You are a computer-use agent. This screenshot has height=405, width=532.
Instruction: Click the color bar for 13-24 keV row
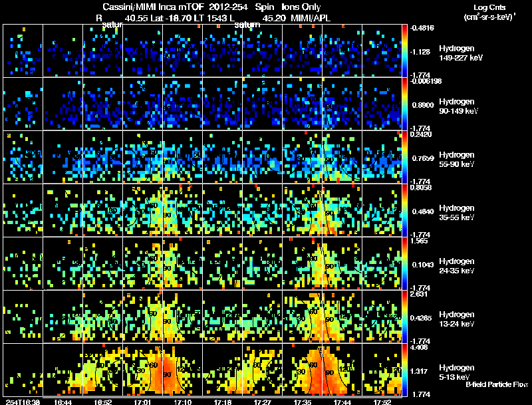(404, 317)
